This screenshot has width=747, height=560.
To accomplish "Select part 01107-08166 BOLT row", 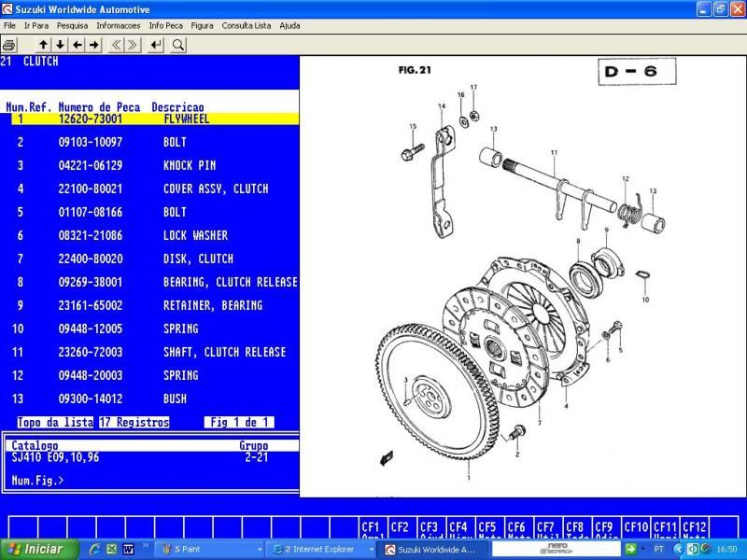I will tap(155, 212).
